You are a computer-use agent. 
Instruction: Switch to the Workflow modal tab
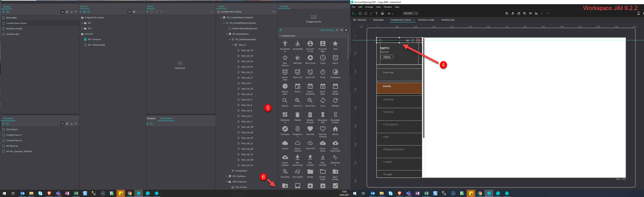click(x=426, y=20)
